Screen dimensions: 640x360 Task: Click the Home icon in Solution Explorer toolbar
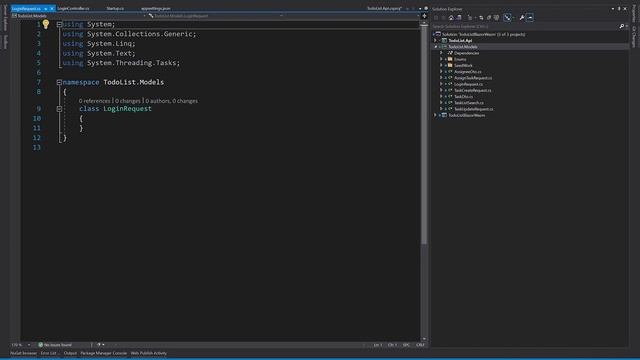(x=451, y=18)
